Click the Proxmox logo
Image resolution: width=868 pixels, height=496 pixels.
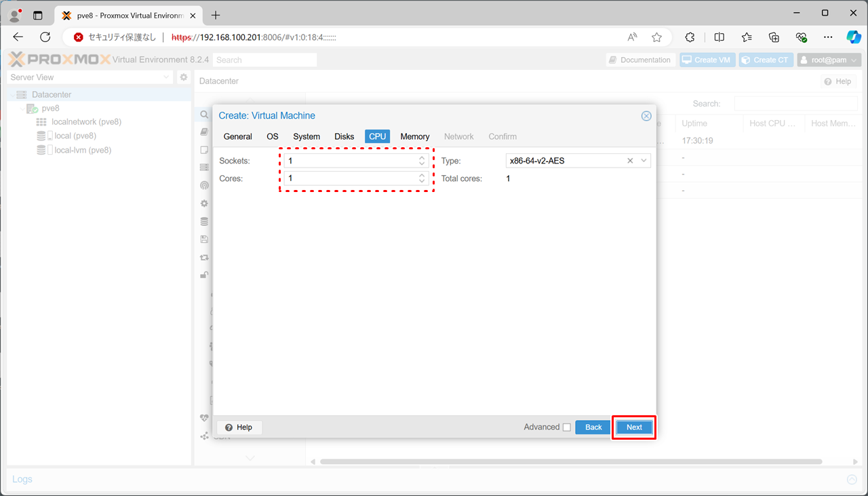[x=58, y=60]
